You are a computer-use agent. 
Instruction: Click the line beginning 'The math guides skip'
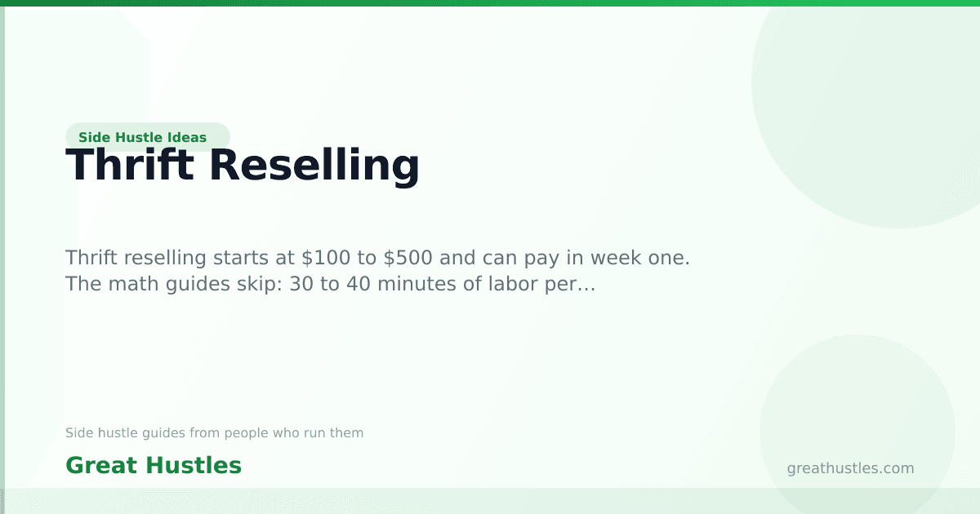(x=331, y=285)
